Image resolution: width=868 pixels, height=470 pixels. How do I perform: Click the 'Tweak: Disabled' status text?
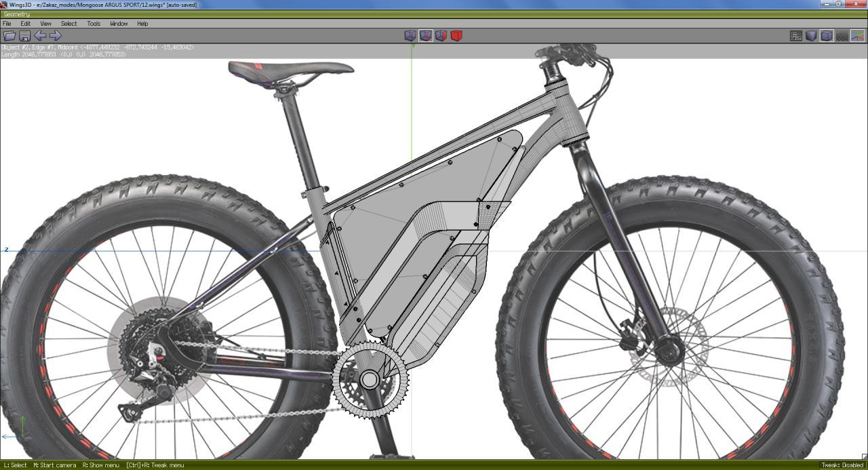843,465
